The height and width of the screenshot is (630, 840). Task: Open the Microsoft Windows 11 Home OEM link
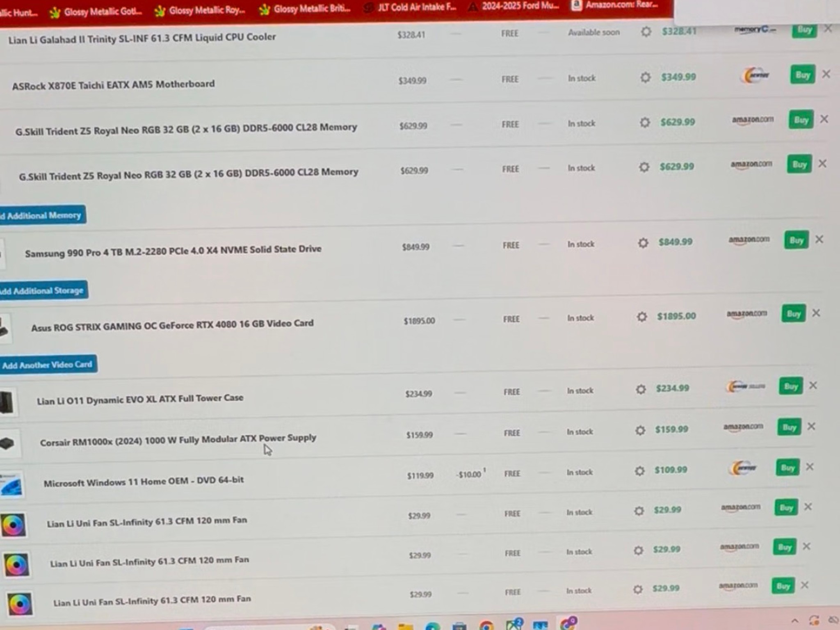[x=144, y=481]
